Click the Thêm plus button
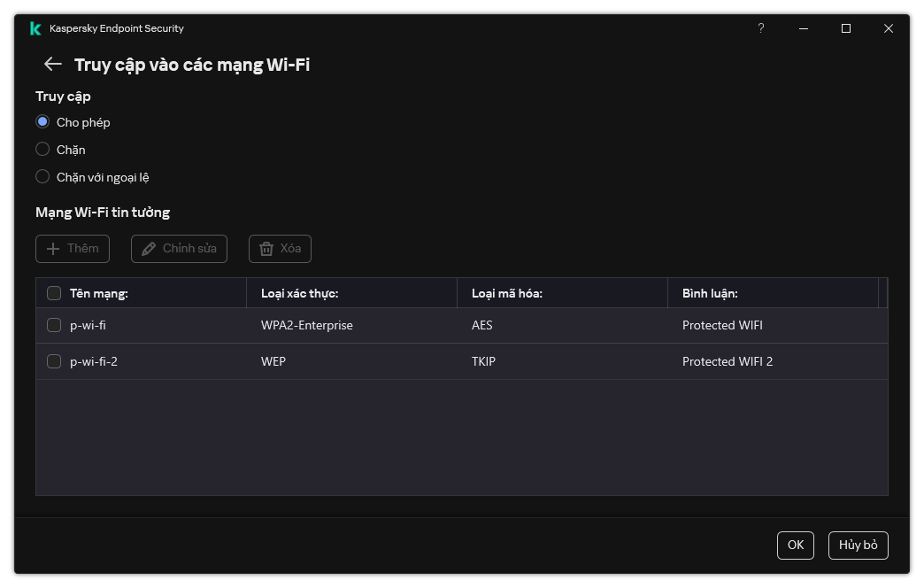Viewport: 924px width, 588px height. coord(73,249)
